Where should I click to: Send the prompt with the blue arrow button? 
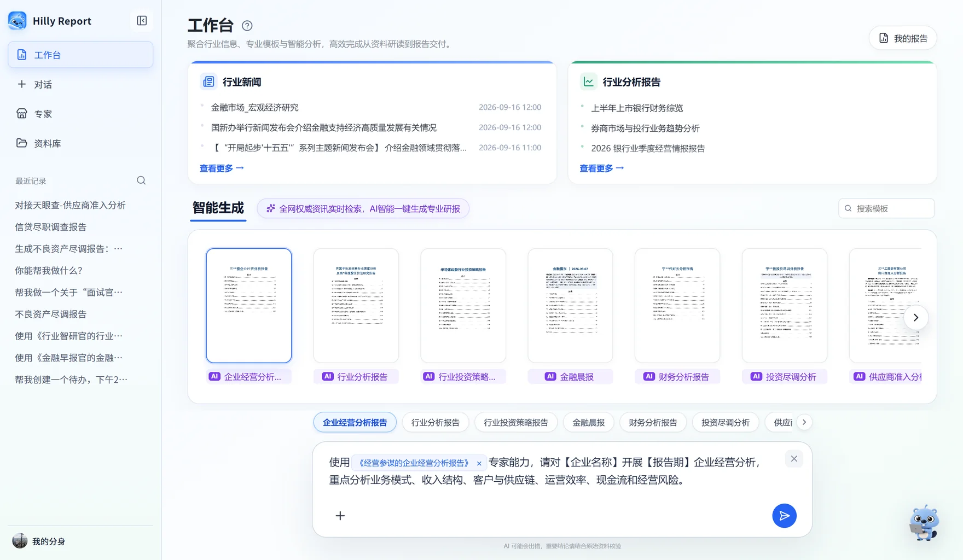pos(784,516)
